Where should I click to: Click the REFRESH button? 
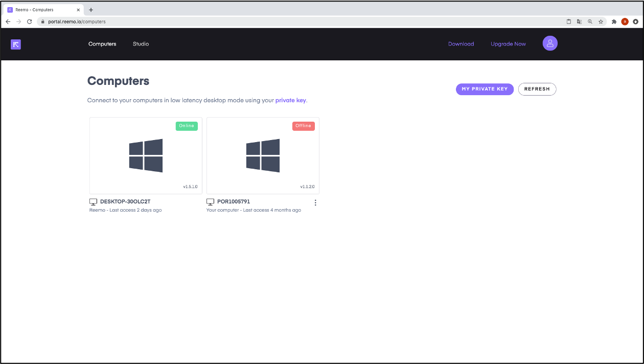point(537,89)
